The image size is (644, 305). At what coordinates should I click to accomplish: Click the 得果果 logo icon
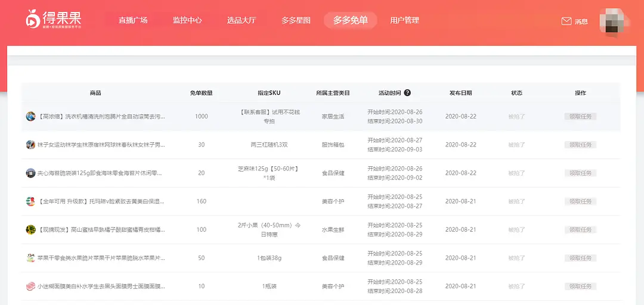33,20
